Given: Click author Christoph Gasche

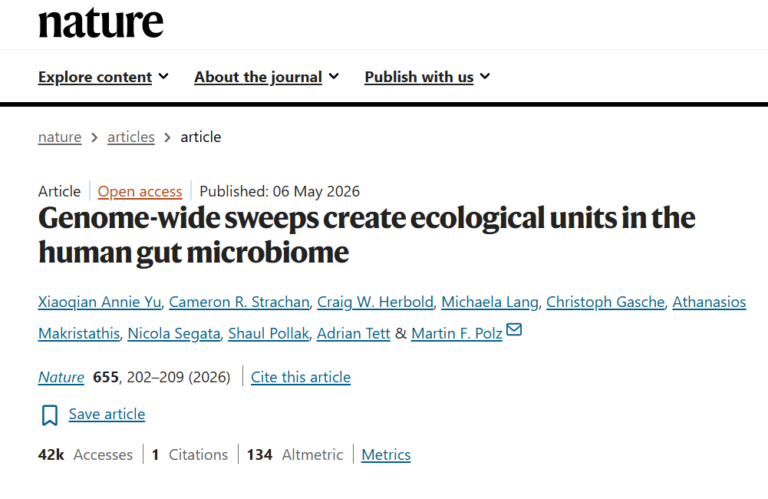Looking at the screenshot, I should [605, 302].
